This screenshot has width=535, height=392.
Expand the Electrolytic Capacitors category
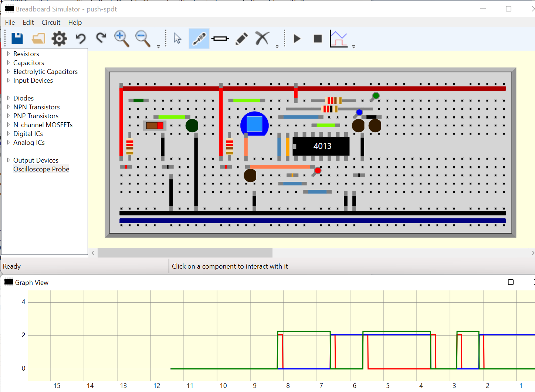point(8,71)
